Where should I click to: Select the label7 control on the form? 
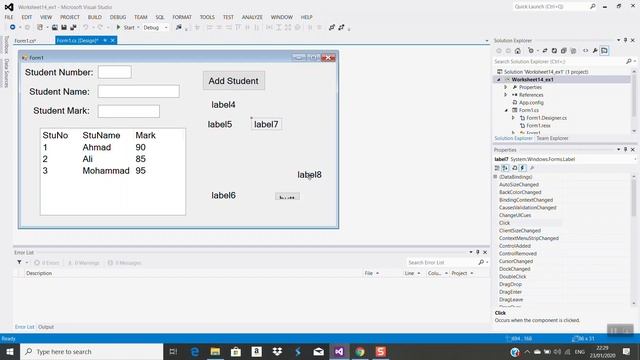266,124
